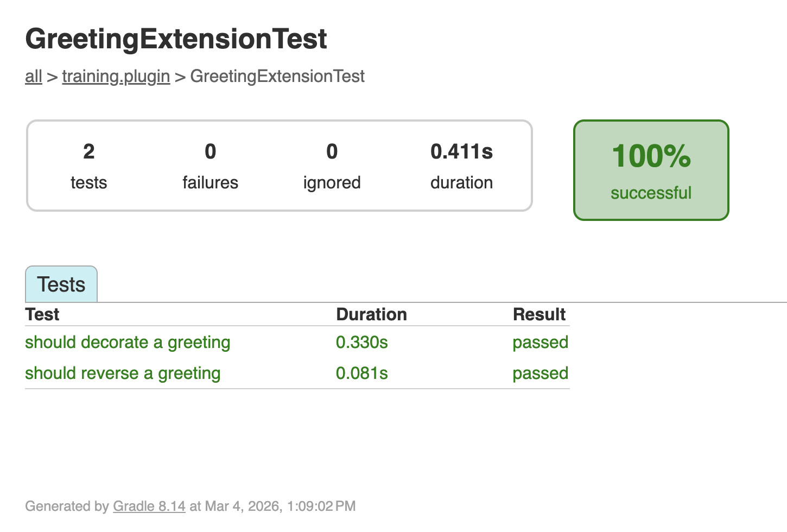Click 'passed' next to should decorate a greeting
Viewport: 787px width, 532px height.
point(540,342)
